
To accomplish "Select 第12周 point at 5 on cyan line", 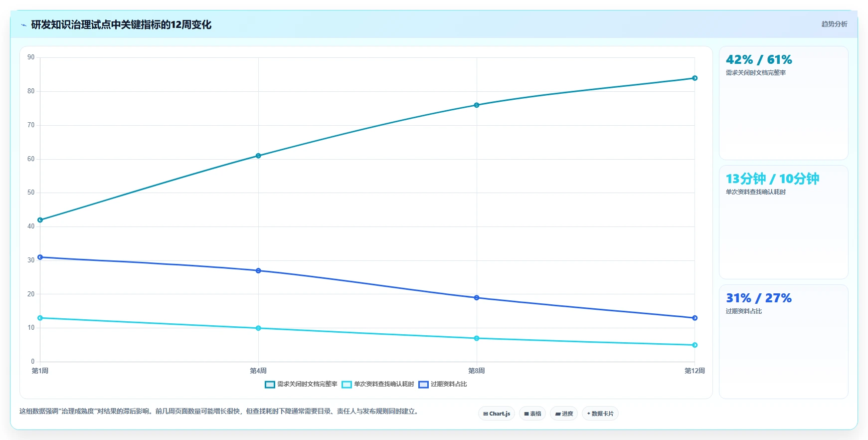I will point(694,345).
